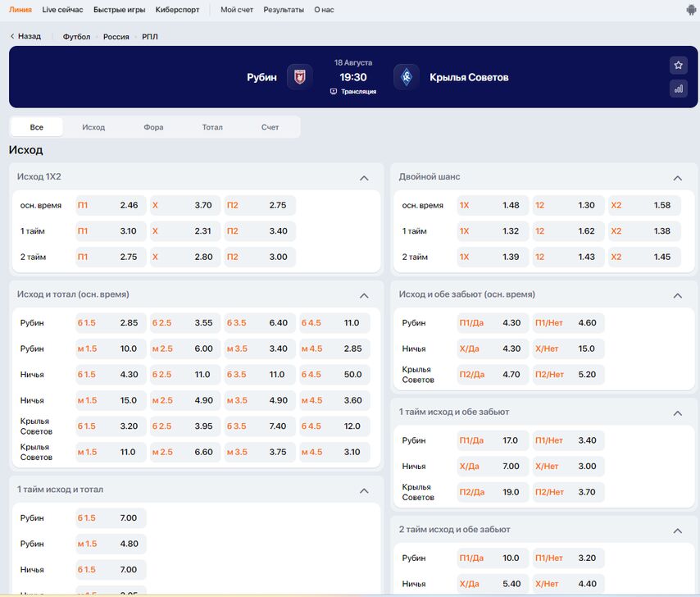The image size is (700, 597).
Task: Pick Рубин м 2.5 at 6.00
Action: pyautogui.click(x=185, y=349)
